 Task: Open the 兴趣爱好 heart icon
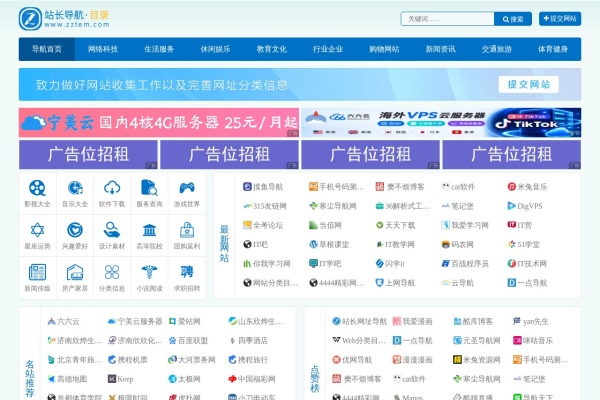[x=75, y=230]
